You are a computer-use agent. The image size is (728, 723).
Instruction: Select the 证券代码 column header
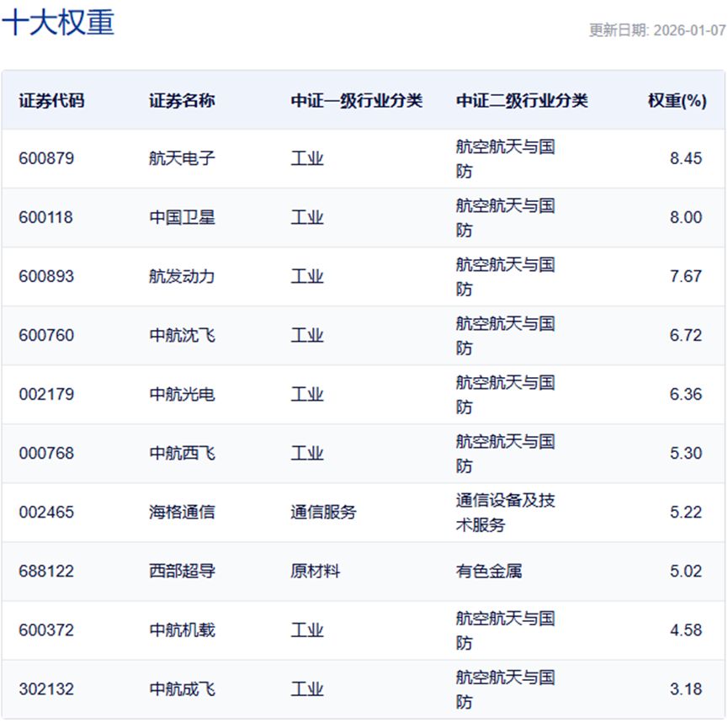point(51,101)
